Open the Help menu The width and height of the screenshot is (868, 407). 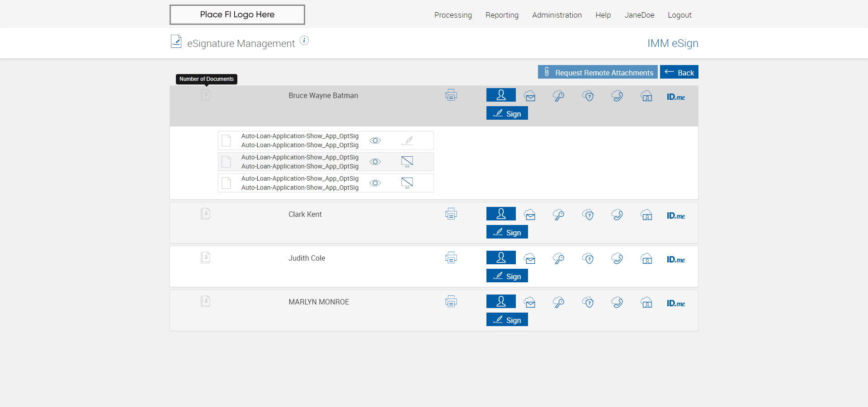pos(603,15)
